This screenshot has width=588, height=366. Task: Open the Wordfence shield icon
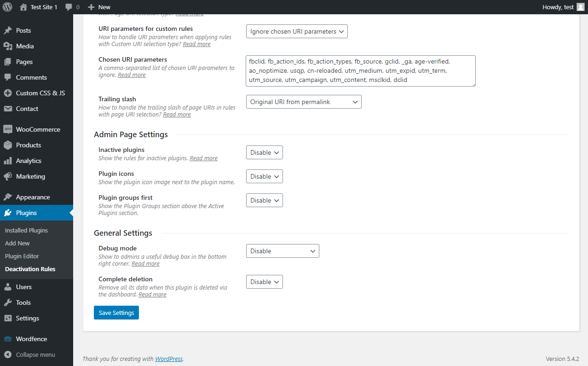pyautogui.click(x=8, y=339)
